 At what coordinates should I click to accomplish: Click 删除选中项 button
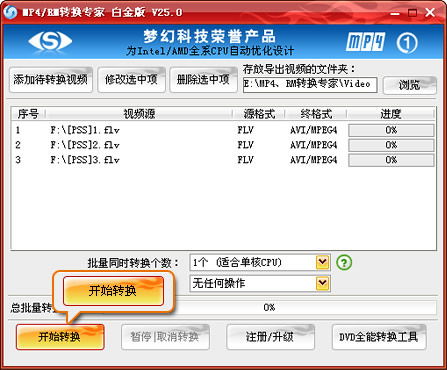tap(203, 80)
